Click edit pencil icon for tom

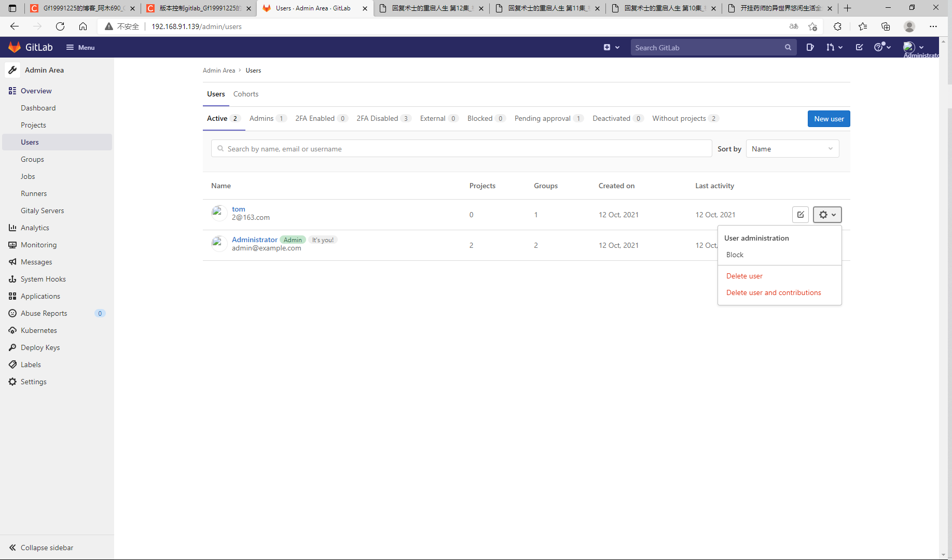click(801, 215)
